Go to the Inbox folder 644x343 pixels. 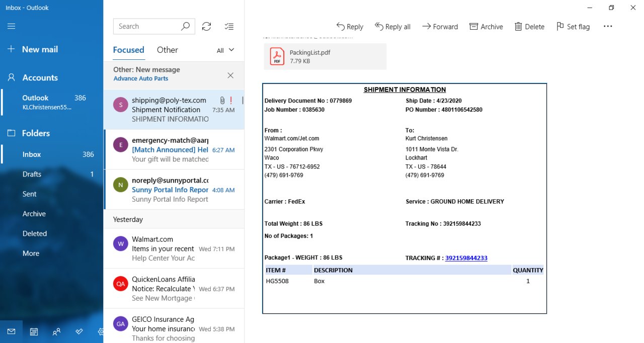(x=52, y=154)
